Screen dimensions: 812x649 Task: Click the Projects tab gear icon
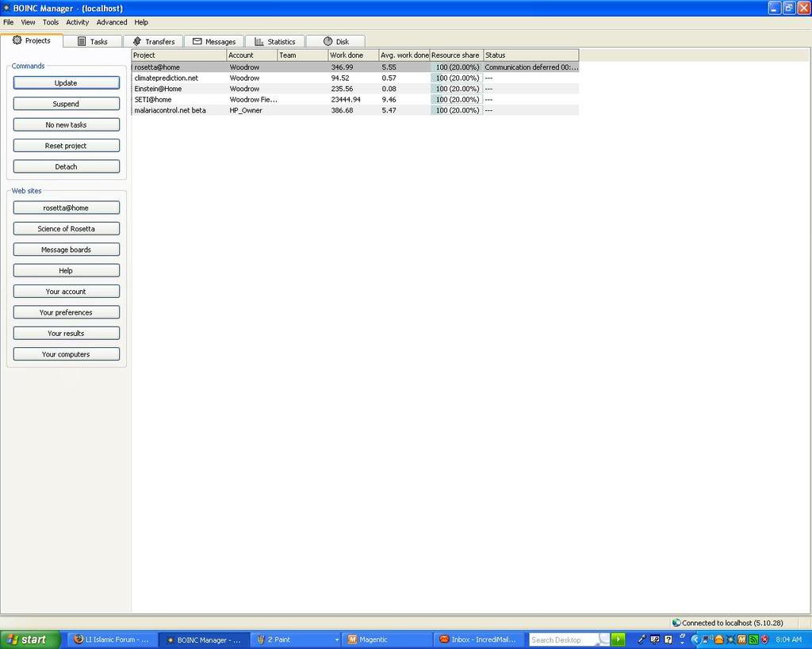pos(17,40)
